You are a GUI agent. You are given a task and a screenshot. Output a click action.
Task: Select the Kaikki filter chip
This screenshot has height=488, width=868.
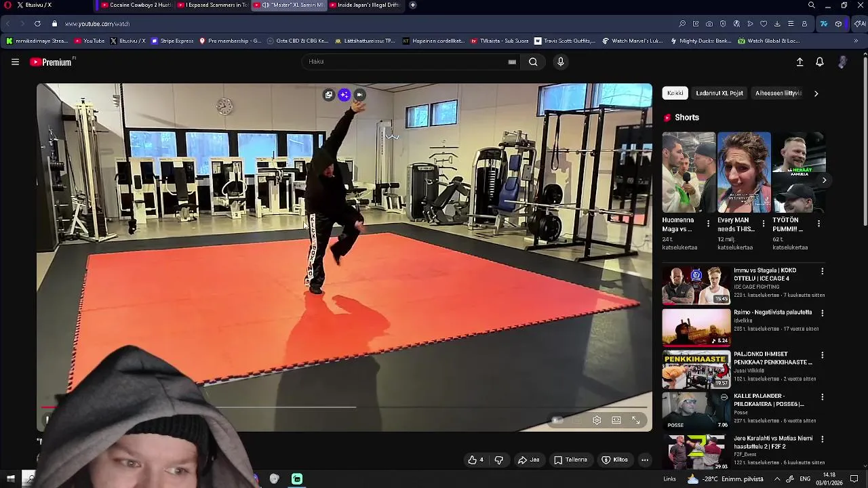pyautogui.click(x=675, y=94)
